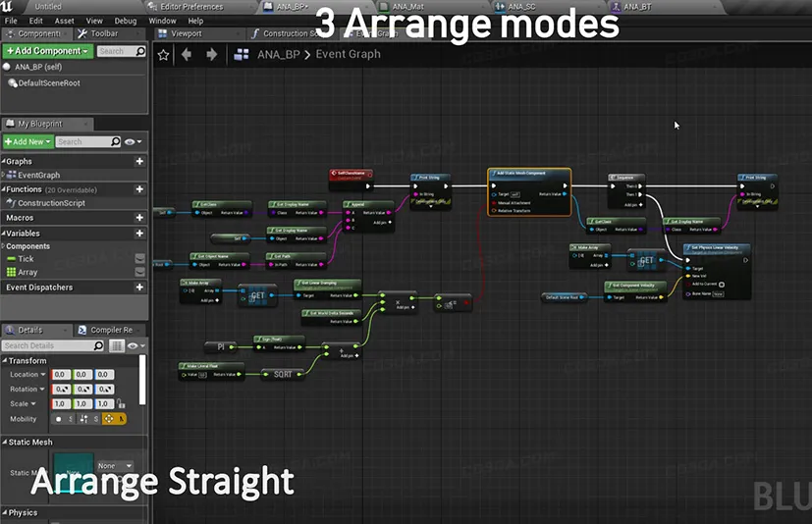812x524 pixels.
Task: Open the Add Component dropdown
Action: pyautogui.click(x=46, y=51)
